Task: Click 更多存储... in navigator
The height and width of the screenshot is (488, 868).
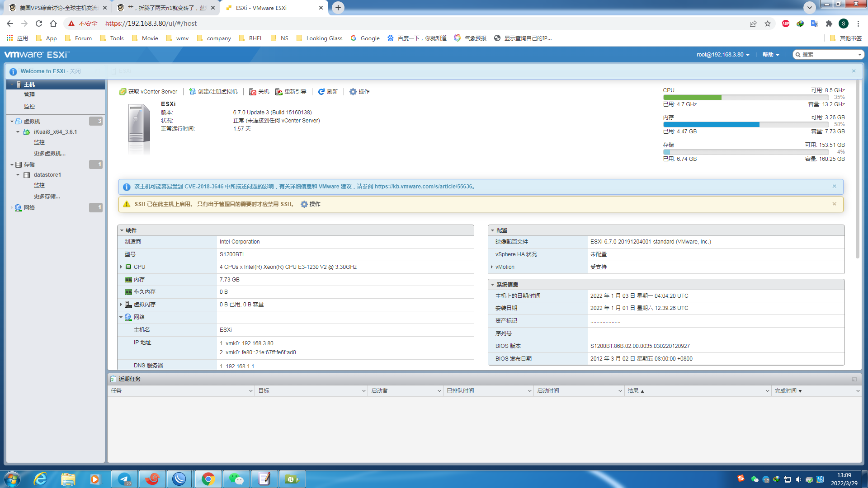Action: point(47,197)
